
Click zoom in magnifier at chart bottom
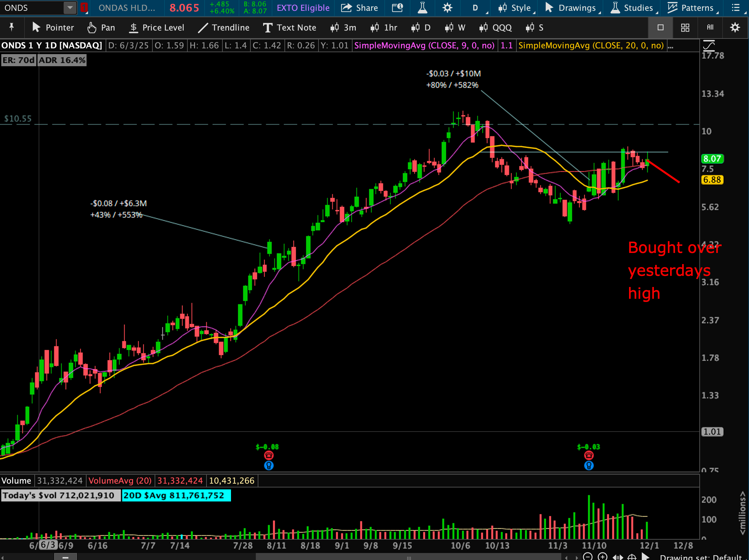pyautogui.click(x=602, y=556)
